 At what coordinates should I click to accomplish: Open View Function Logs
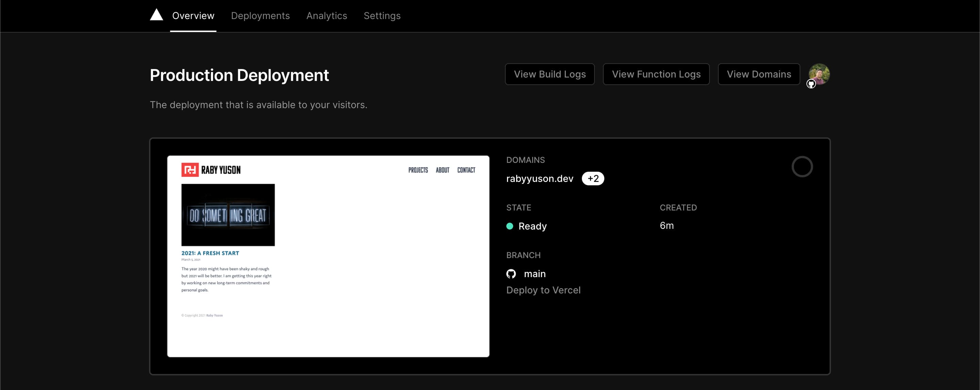(656, 74)
